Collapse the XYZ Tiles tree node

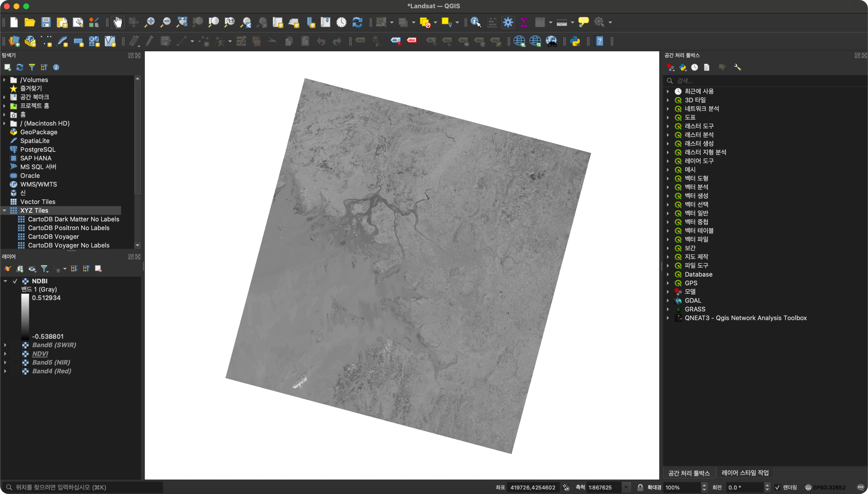coord(4,210)
